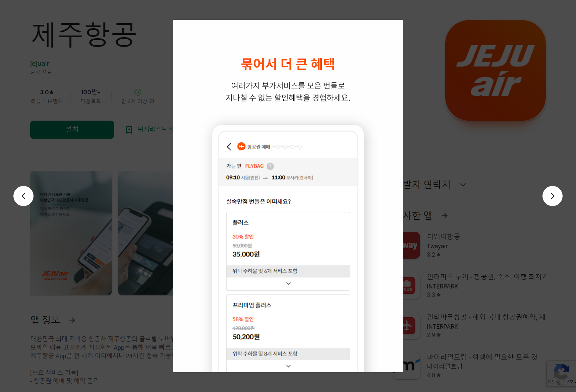Click the reCAPTCHA privacy badge
Image resolution: width=576 pixels, height=392 pixels.
click(x=561, y=374)
